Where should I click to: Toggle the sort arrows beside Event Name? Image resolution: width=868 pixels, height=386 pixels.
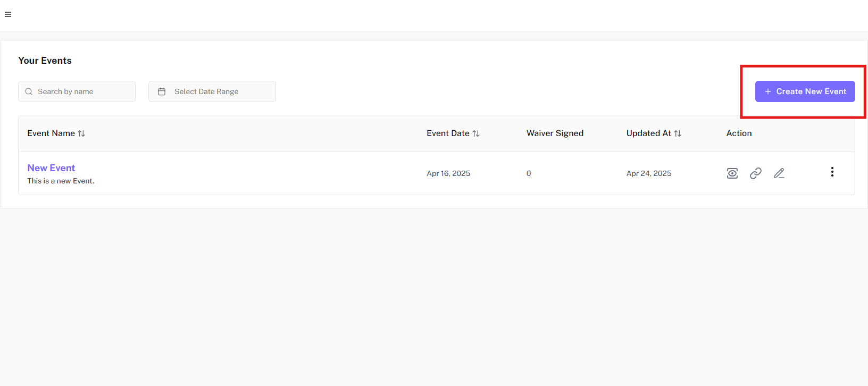(81, 133)
